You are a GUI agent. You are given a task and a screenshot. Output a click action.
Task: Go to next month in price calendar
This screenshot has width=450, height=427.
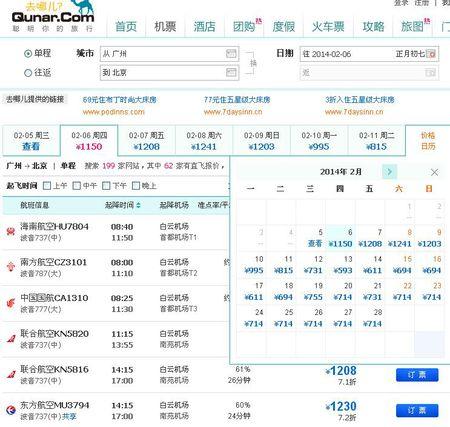coord(389,172)
